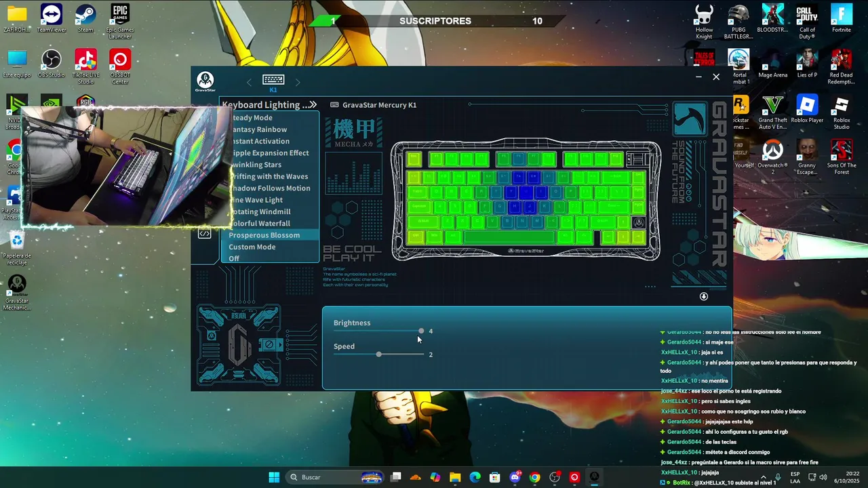This screenshot has height=488, width=868.
Task: Open Roblox Studio desktop shortcut
Action: (842, 112)
